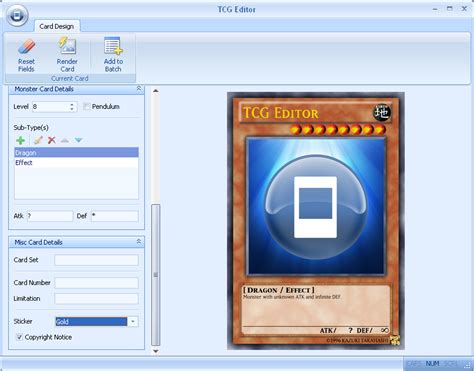Move sub-type down with blue arrow

79,140
